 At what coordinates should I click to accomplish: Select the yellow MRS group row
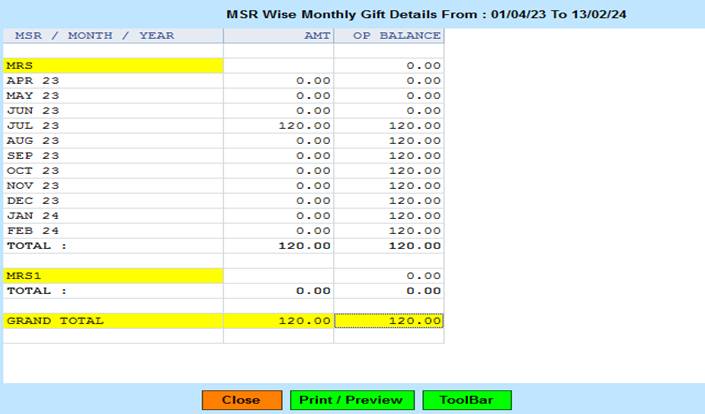click(113, 65)
